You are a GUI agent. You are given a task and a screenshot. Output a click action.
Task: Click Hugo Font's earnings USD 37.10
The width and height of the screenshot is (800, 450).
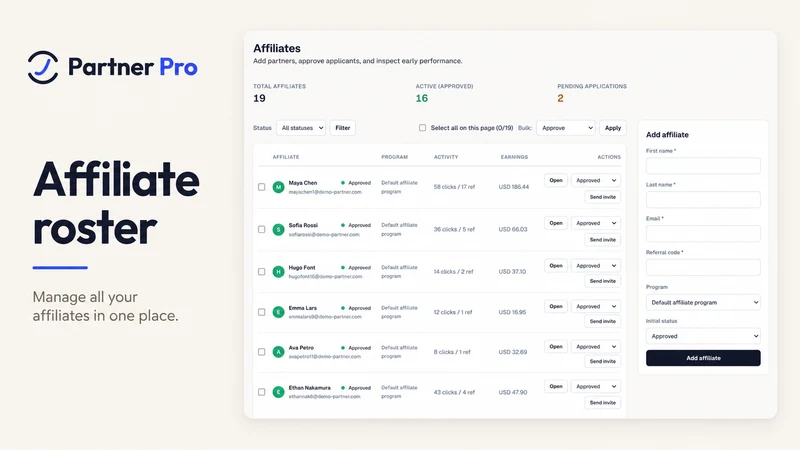[x=512, y=272]
